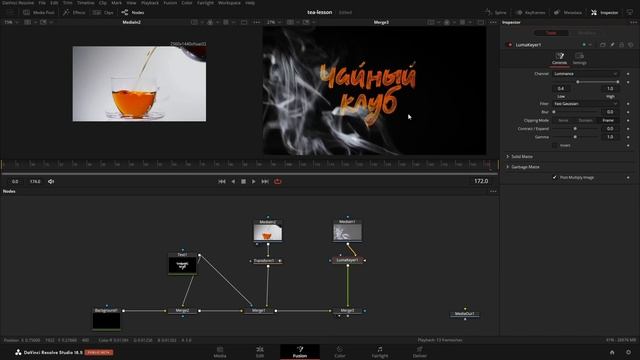
Task: Toggle the Nodes panel button
Action: pyautogui.click(x=133, y=13)
